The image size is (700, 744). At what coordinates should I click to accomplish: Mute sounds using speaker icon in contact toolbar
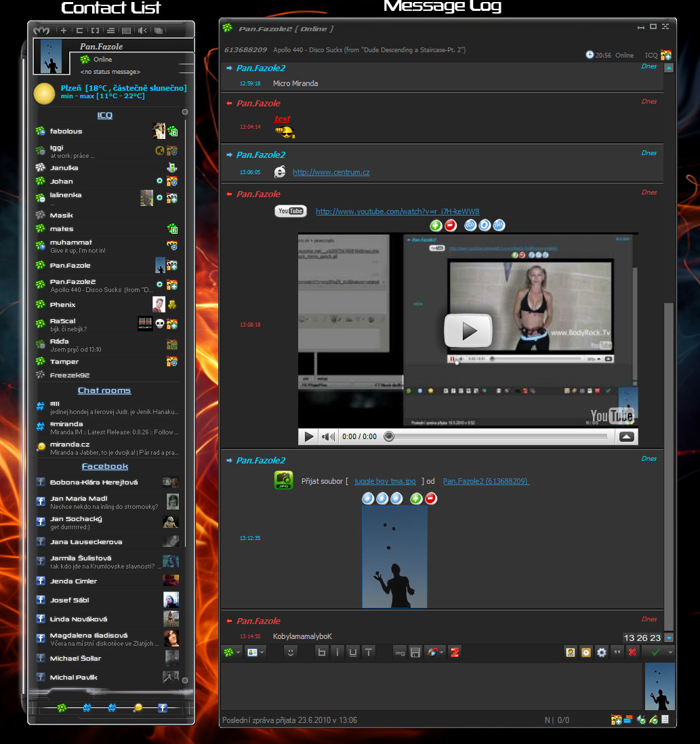click(x=142, y=30)
